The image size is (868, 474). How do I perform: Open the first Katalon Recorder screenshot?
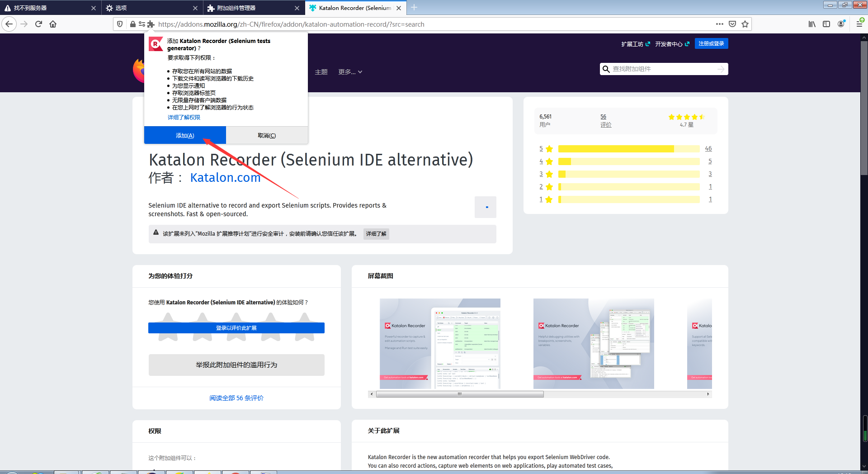(x=440, y=344)
